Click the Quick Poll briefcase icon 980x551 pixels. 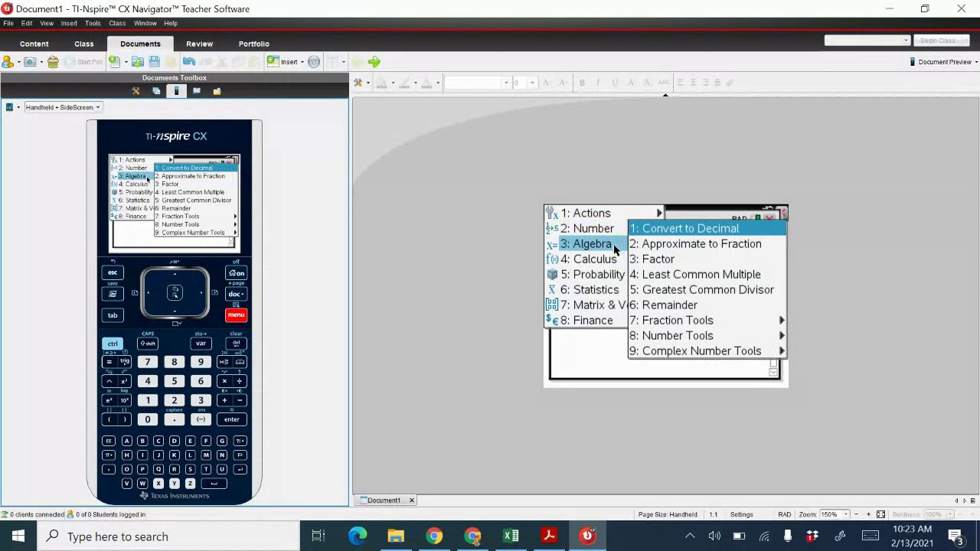(53, 61)
